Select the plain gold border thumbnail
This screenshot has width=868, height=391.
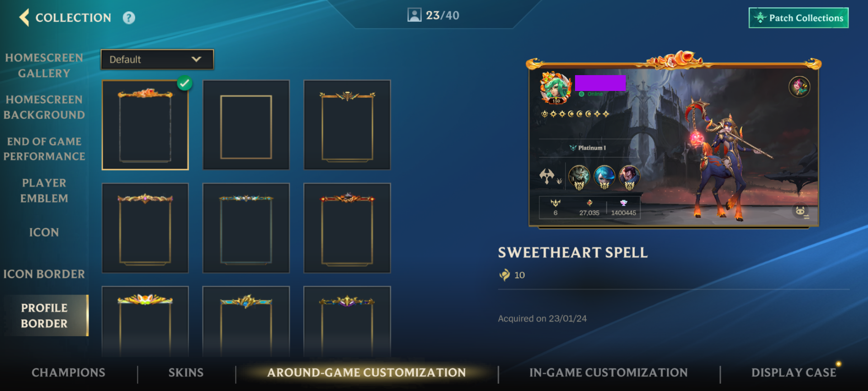coord(246,125)
